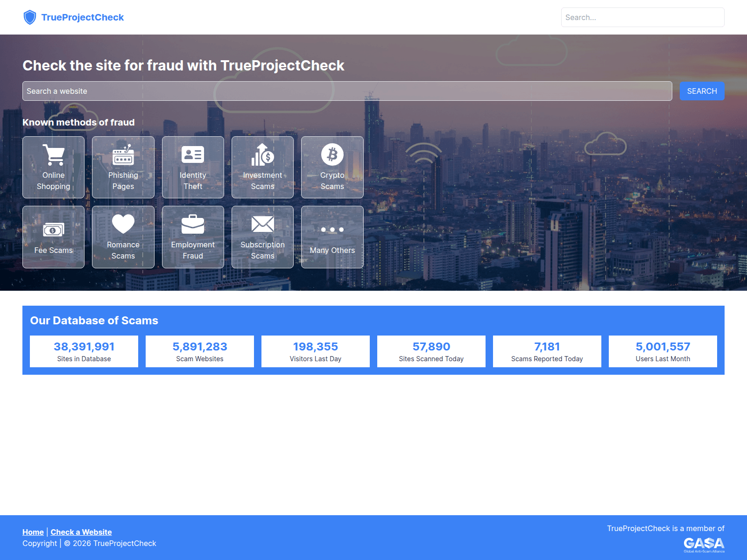Screen dimensions: 747x560
Task: Open the TrueProjectCheck brand name link
Action: tap(83, 17)
